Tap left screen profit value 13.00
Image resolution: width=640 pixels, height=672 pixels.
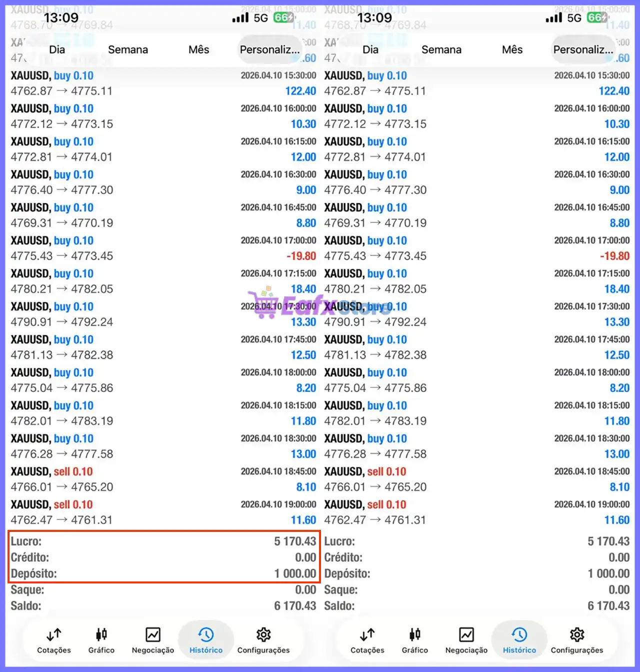(303, 454)
